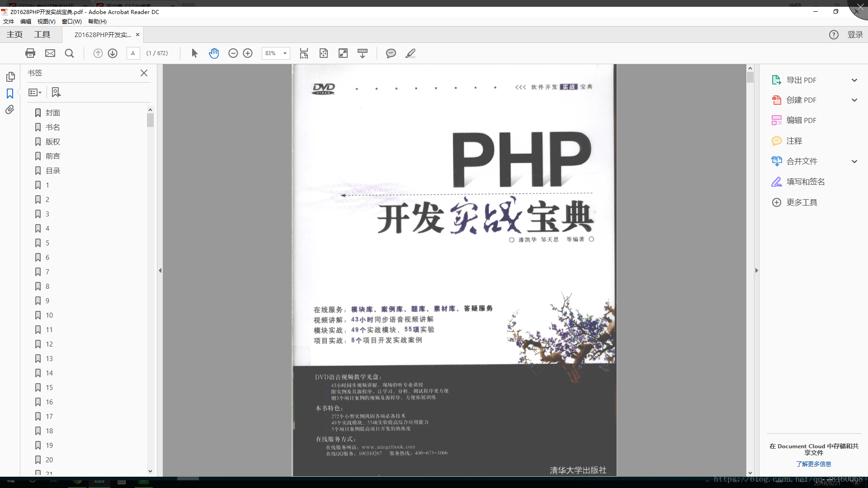Open the attachments paperclip panel
Viewport: 868px width, 488px height.
[10, 110]
